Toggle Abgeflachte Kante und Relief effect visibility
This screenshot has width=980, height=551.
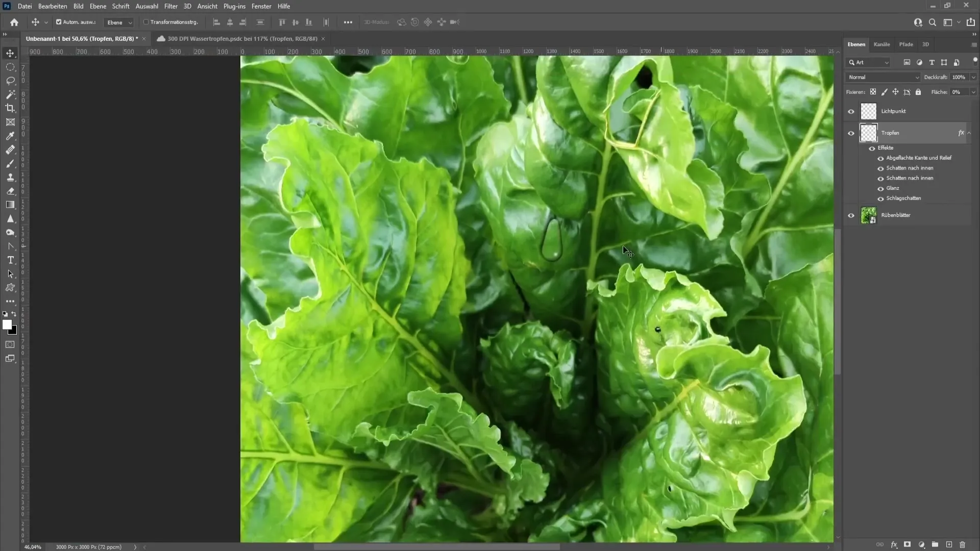click(x=880, y=158)
